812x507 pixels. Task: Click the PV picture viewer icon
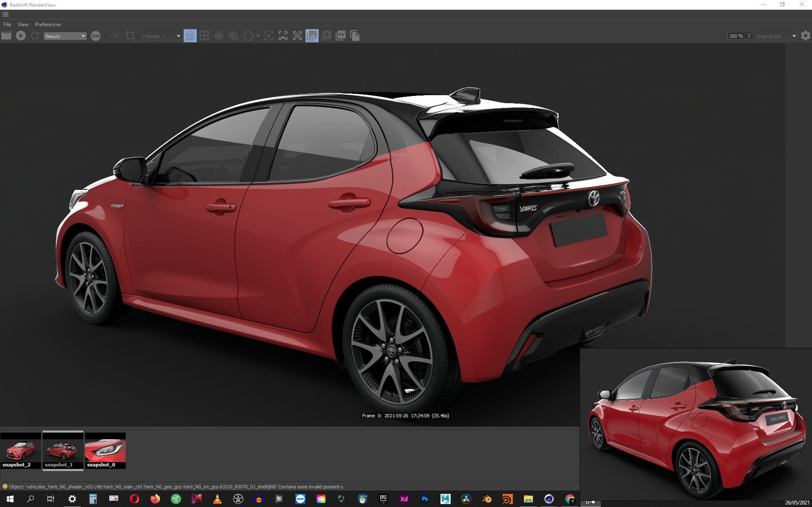coord(341,36)
